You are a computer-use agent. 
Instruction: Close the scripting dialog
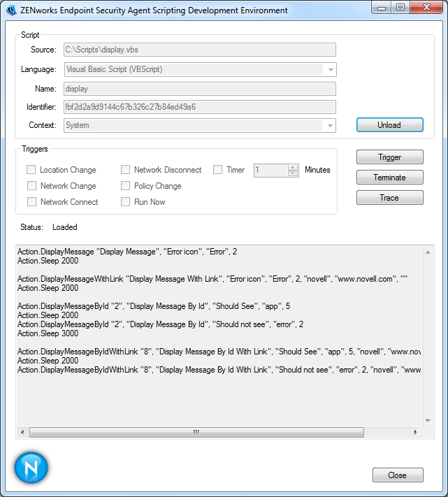(x=398, y=475)
